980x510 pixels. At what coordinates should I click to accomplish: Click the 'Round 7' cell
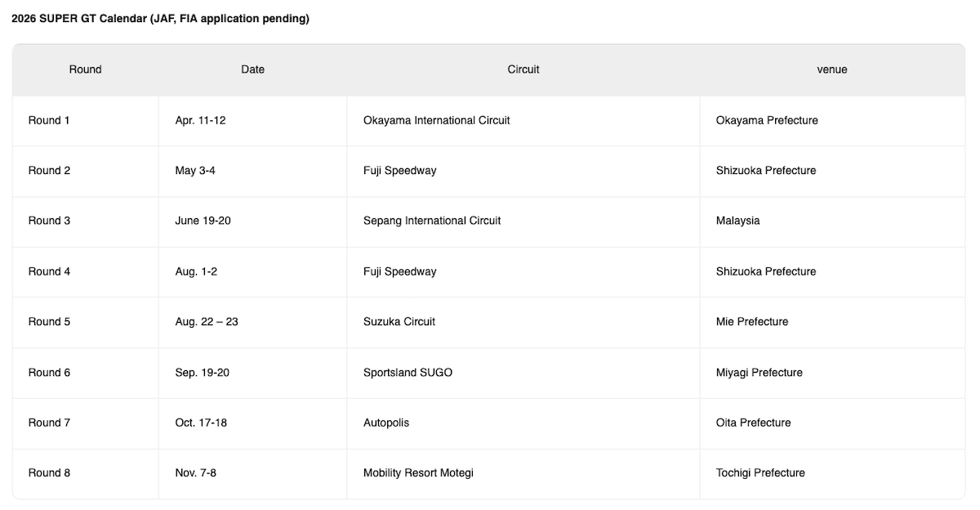[85, 423]
